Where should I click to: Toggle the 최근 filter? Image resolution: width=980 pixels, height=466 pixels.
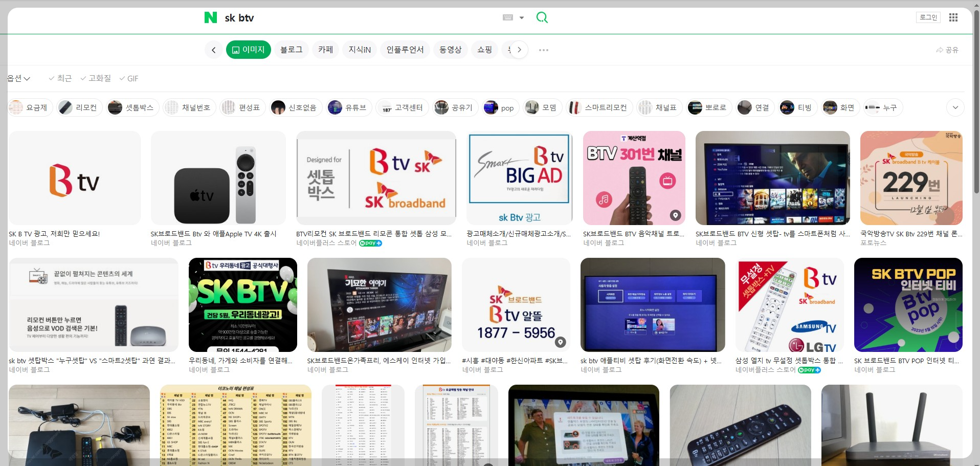coord(60,78)
